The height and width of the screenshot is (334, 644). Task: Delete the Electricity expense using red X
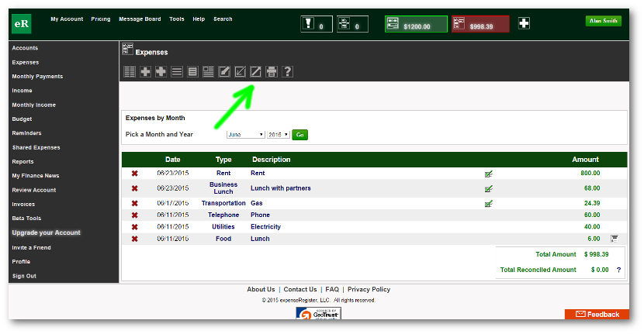(135, 227)
